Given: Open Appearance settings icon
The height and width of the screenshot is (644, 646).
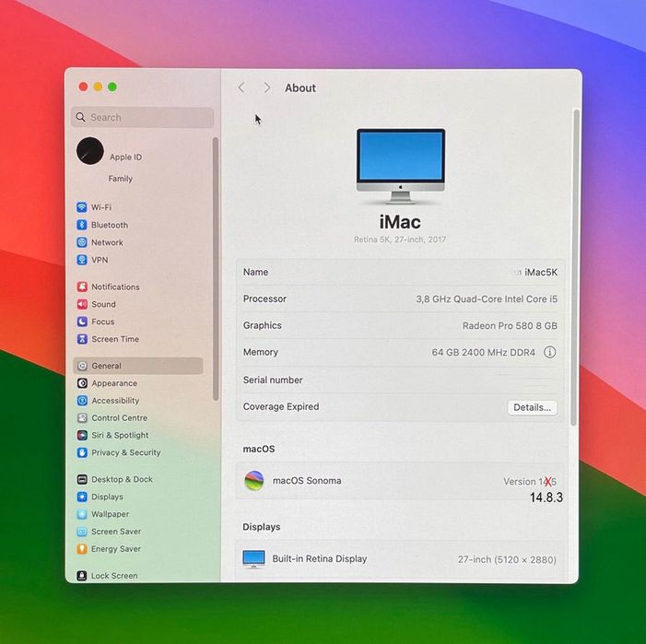Looking at the screenshot, I should click(82, 383).
